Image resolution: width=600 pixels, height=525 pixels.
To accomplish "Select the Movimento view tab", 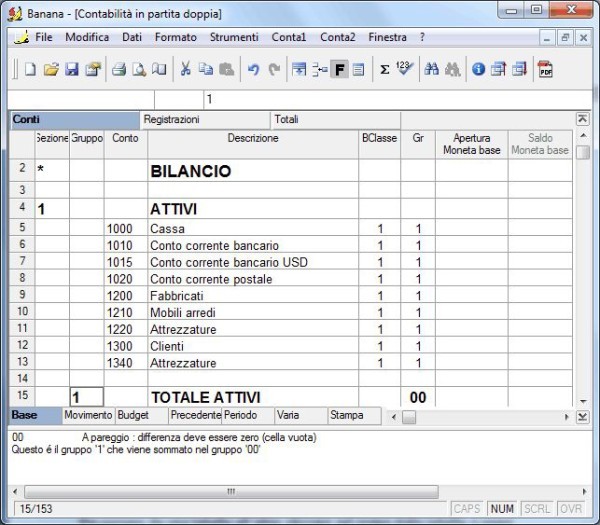I will [x=88, y=415].
